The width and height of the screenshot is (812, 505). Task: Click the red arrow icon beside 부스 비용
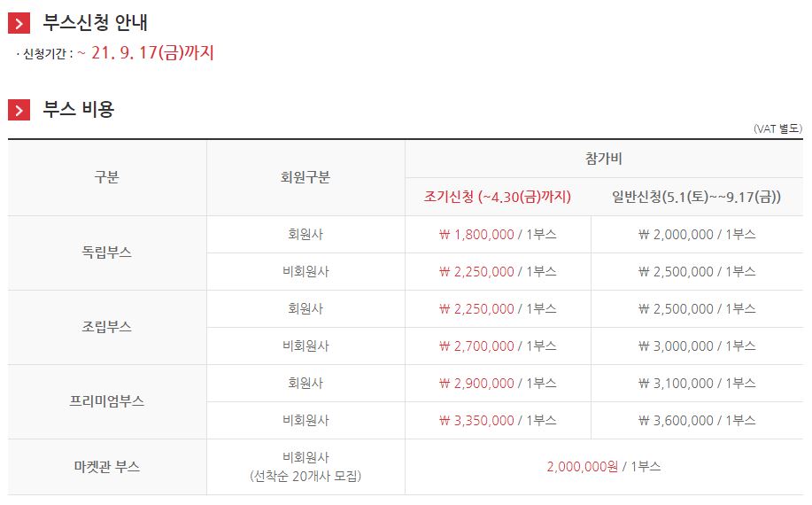coord(19,109)
